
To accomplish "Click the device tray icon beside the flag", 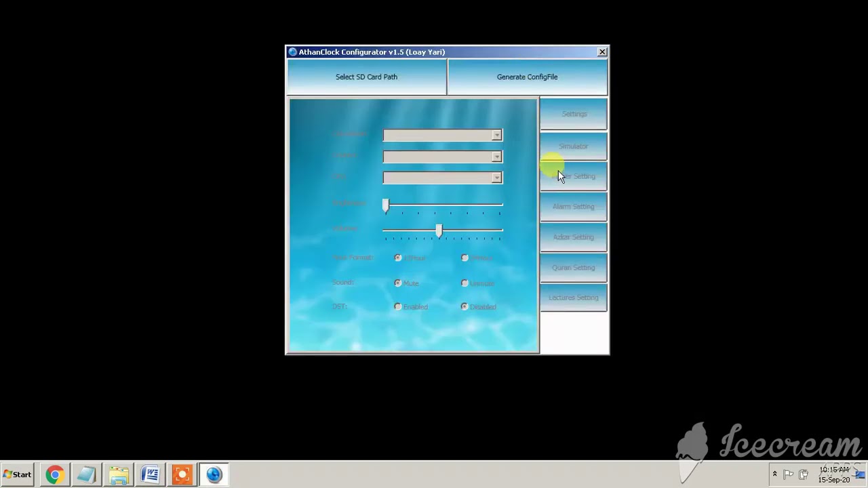I will [x=804, y=474].
